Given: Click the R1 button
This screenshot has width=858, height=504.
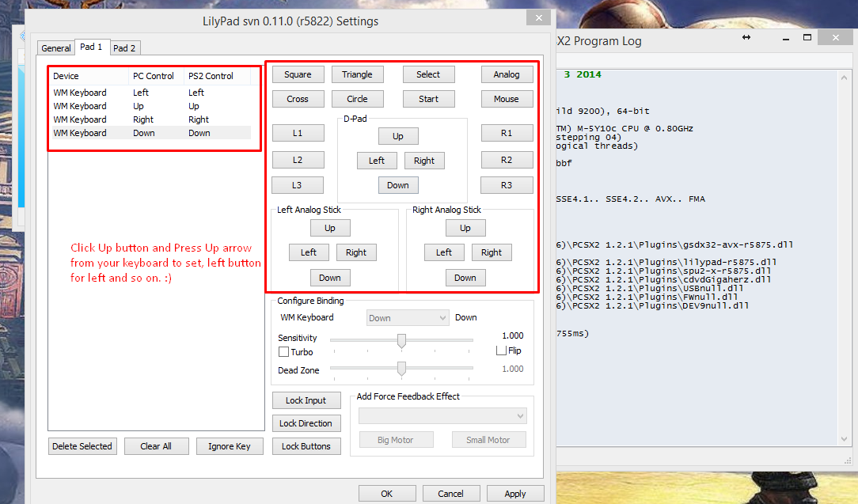Looking at the screenshot, I should click(x=507, y=133).
